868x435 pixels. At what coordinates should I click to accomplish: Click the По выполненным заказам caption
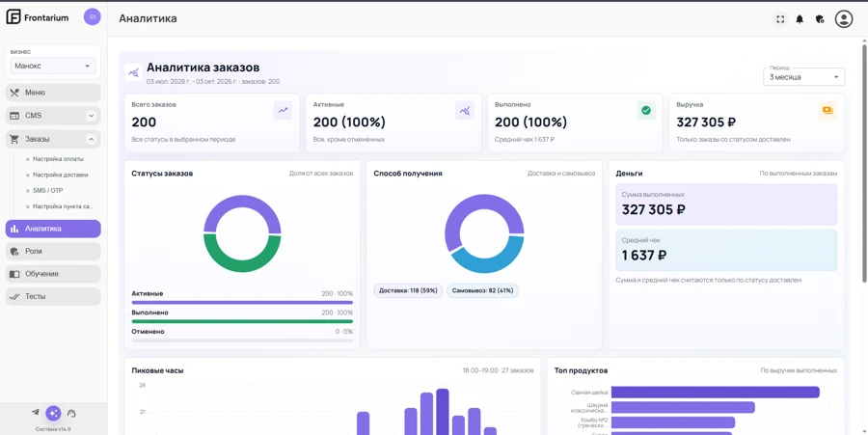coord(799,174)
